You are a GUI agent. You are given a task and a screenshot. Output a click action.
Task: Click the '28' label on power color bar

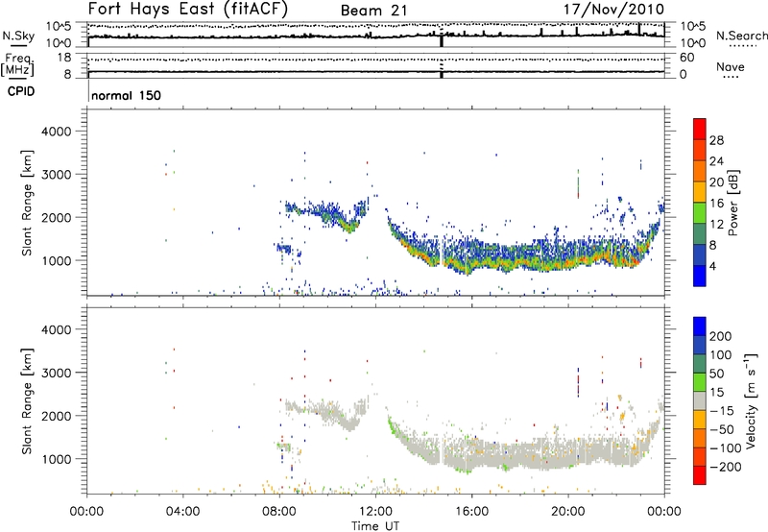click(716, 140)
